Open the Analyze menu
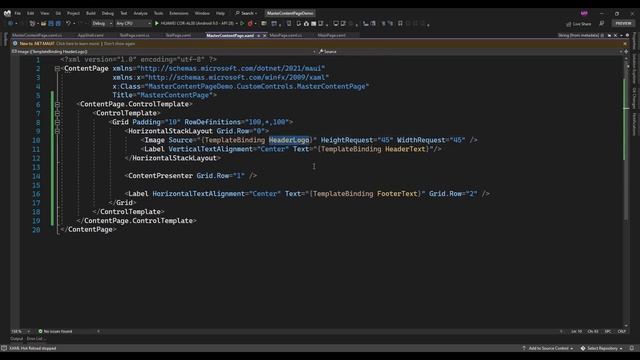 [x=140, y=13]
